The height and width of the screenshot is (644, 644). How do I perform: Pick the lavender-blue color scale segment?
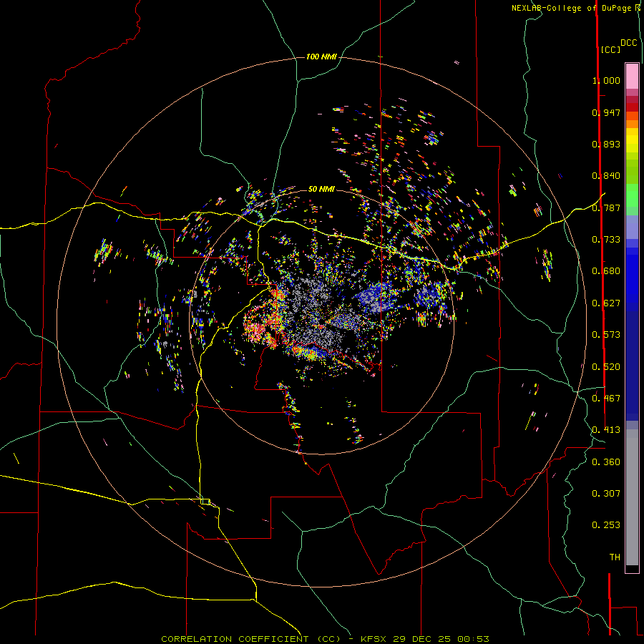coord(632,228)
